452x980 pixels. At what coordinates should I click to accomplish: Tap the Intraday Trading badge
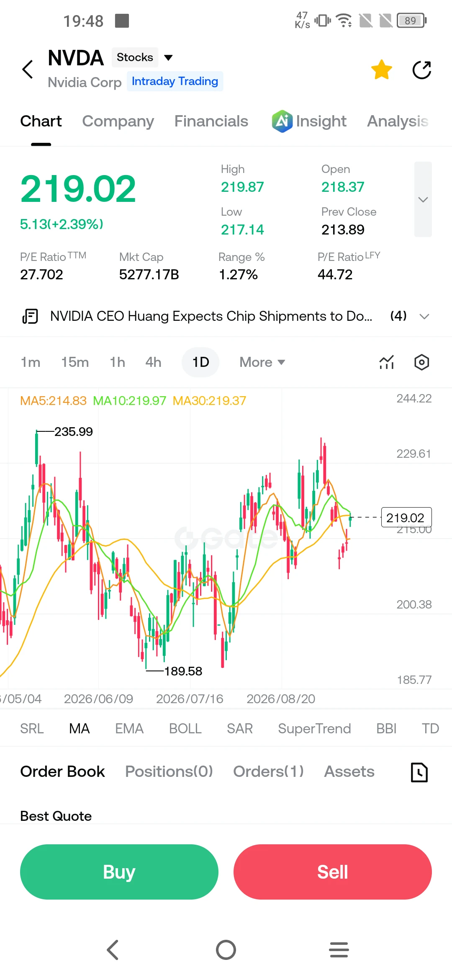pos(175,81)
